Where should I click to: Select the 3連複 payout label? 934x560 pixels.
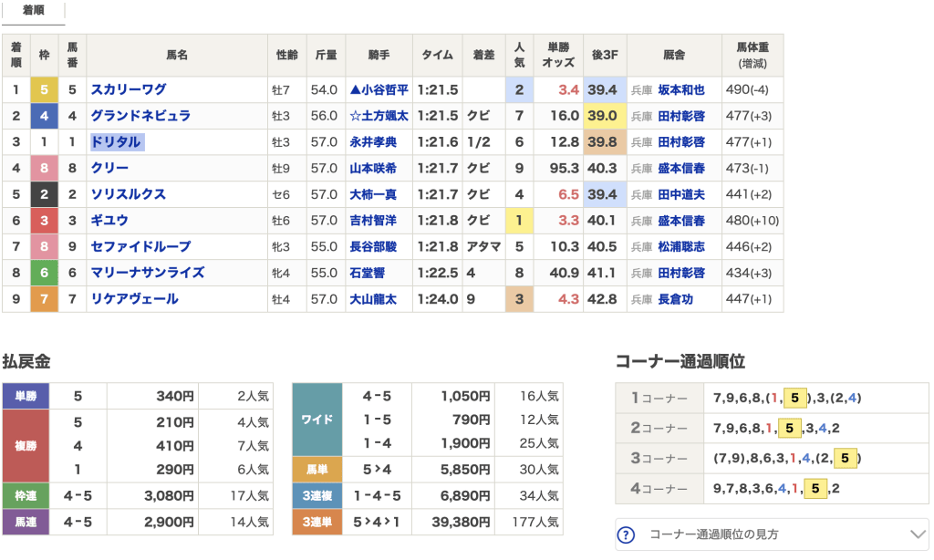[317, 495]
